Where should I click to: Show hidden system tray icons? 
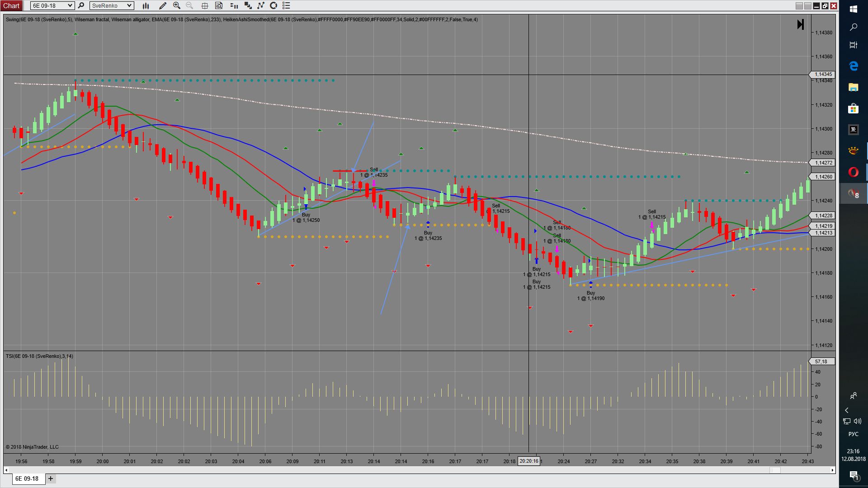pyautogui.click(x=847, y=410)
